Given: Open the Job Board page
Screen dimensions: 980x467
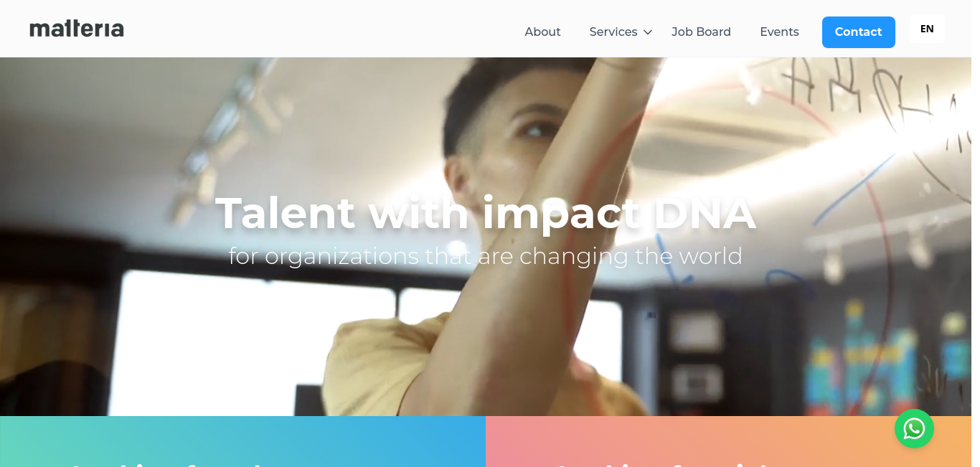Looking at the screenshot, I should (x=701, y=32).
